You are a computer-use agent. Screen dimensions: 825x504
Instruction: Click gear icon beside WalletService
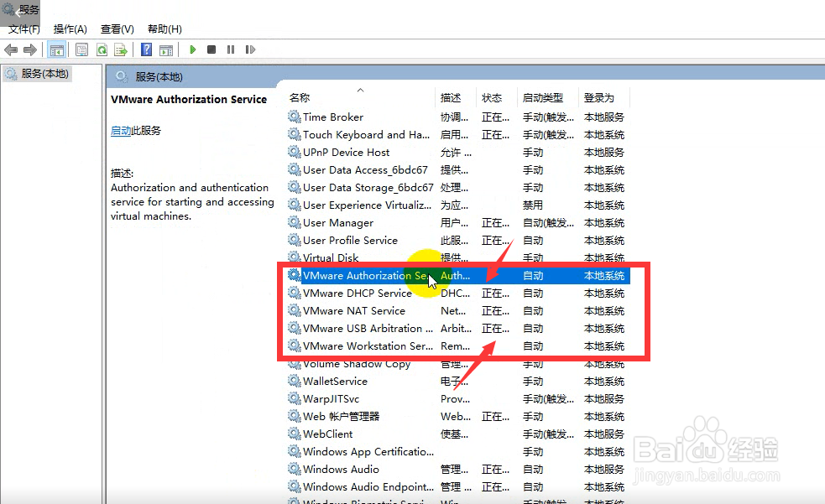coord(294,381)
